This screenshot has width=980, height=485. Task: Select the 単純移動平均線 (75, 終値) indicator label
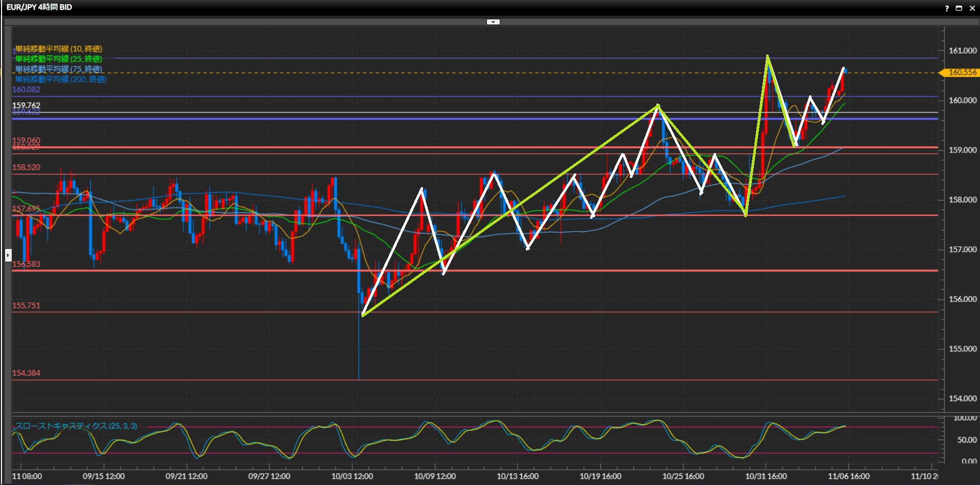(x=59, y=69)
